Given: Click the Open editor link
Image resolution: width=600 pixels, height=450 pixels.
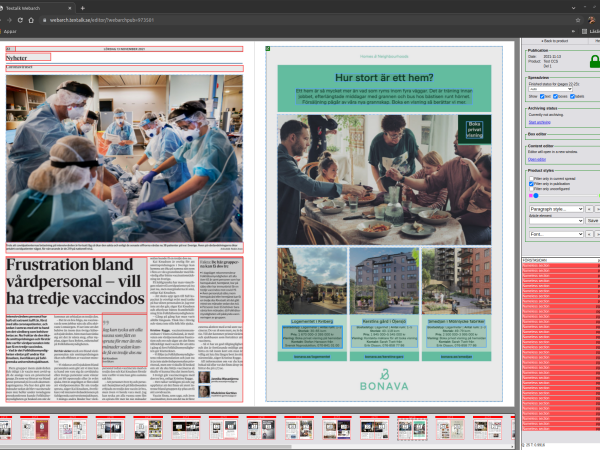Looking at the screenshot, I should point(537,160).
